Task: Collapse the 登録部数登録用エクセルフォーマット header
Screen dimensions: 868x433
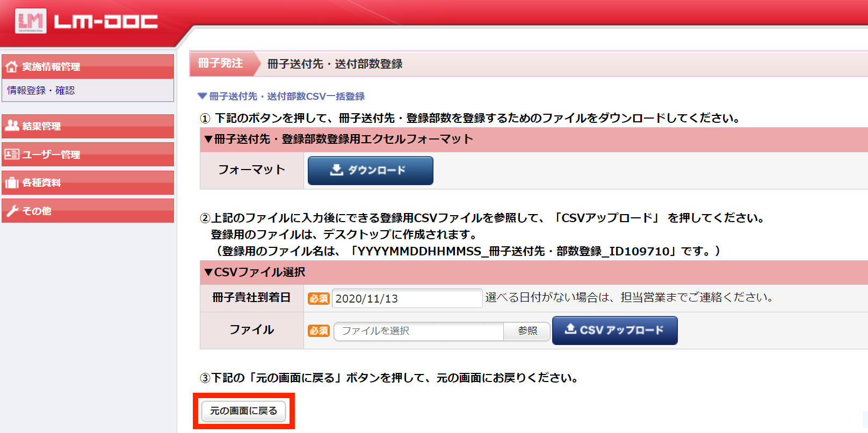Action: (x=208, y=140)
